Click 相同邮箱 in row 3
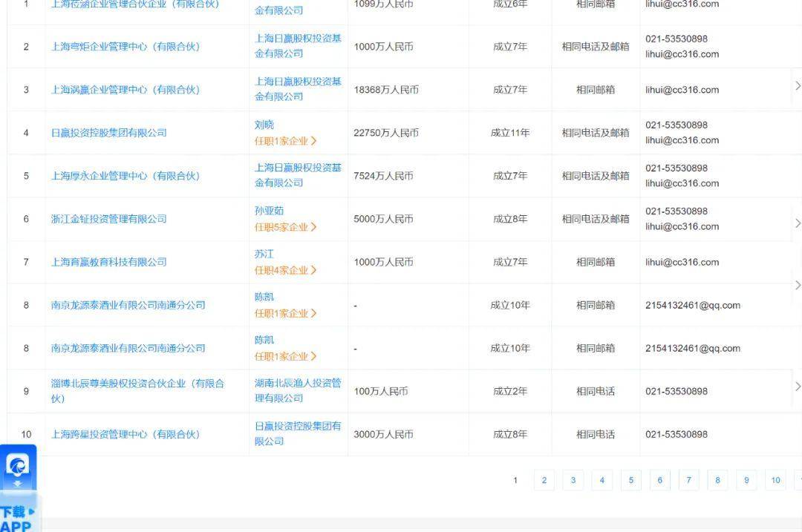Viewport: 802px width, 532px height. 596,90
